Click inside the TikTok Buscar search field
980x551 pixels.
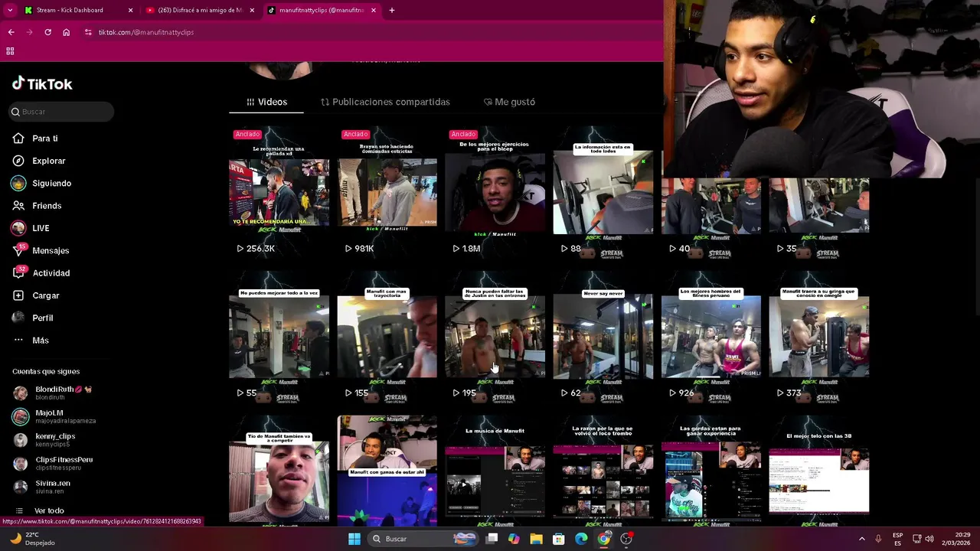click(x=61, y=112)
